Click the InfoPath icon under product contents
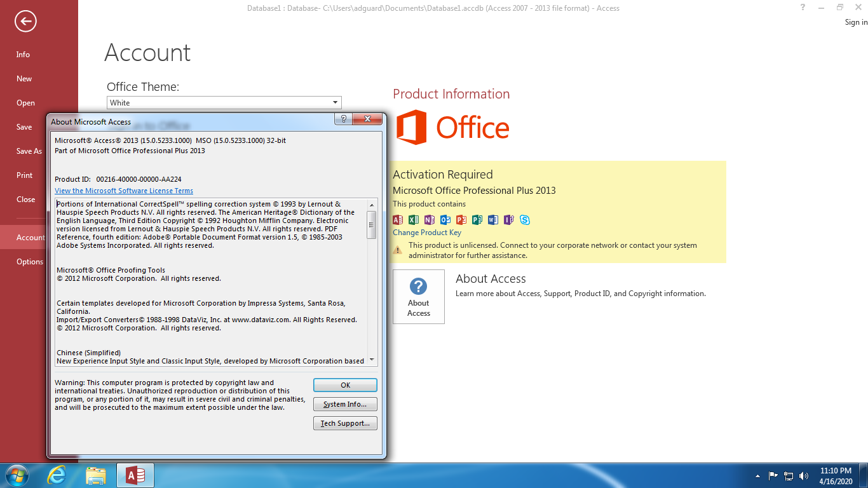Image resolution: width=868 pixels, height=488 pixels. (508, 220)
